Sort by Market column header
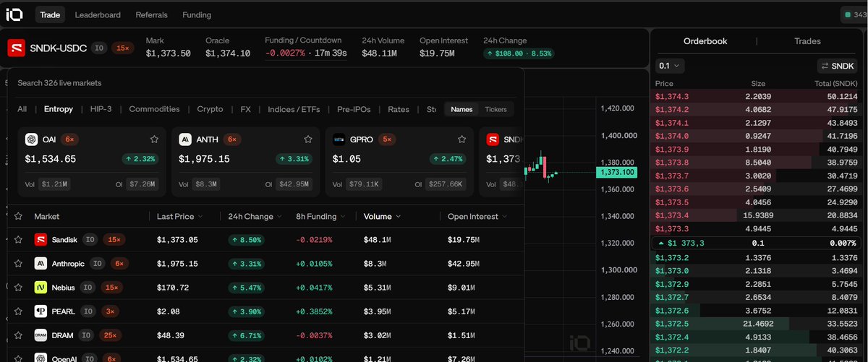 click(x=46, y=216)
